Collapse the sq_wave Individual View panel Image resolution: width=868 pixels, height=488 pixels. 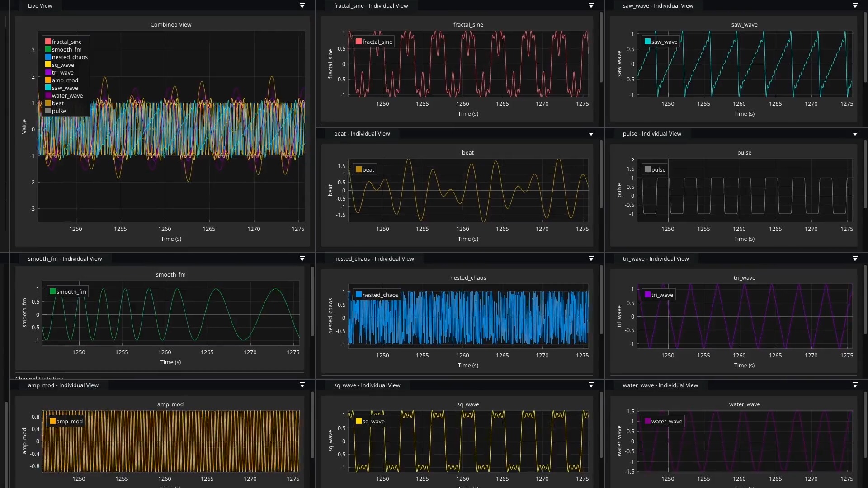590,385
